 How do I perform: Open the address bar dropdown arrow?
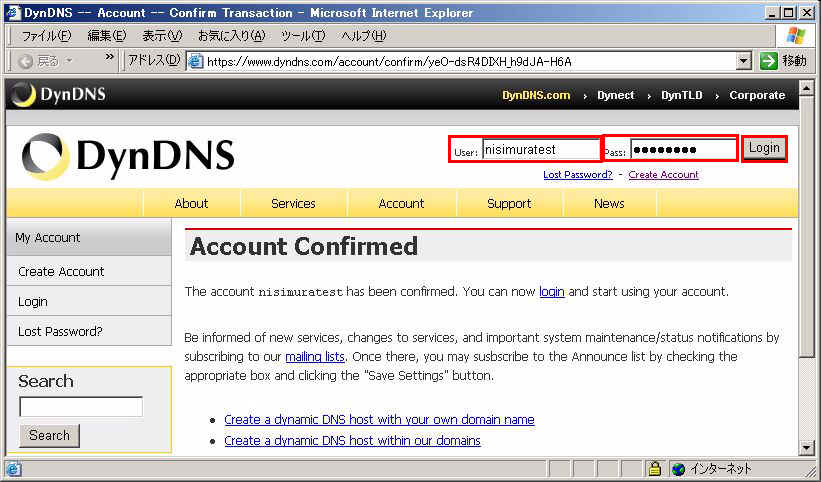point(744,61)
